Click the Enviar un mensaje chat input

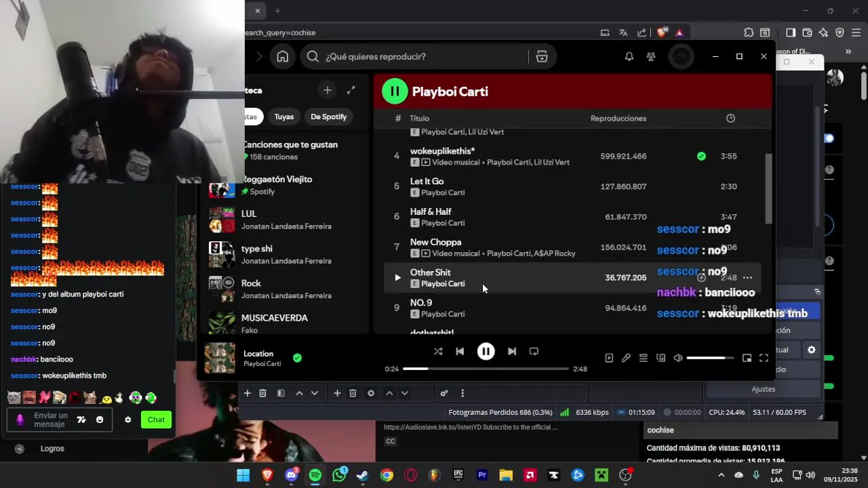click(x=51, y=420)
